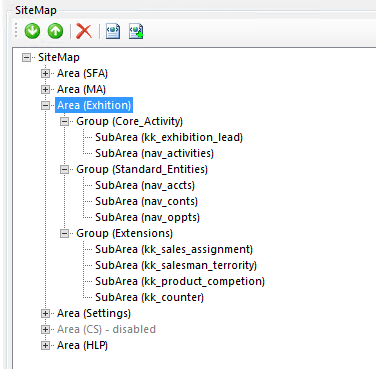Image resolution: width=376 pixels, height=369 pixels.
Task: Select Group (Core_Activity) label
Action: click(129, 121)
